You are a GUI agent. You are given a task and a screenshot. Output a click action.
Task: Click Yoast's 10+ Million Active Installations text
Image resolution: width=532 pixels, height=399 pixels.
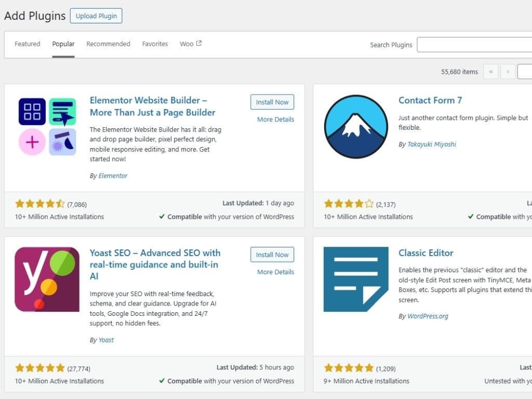click(59, 381)
